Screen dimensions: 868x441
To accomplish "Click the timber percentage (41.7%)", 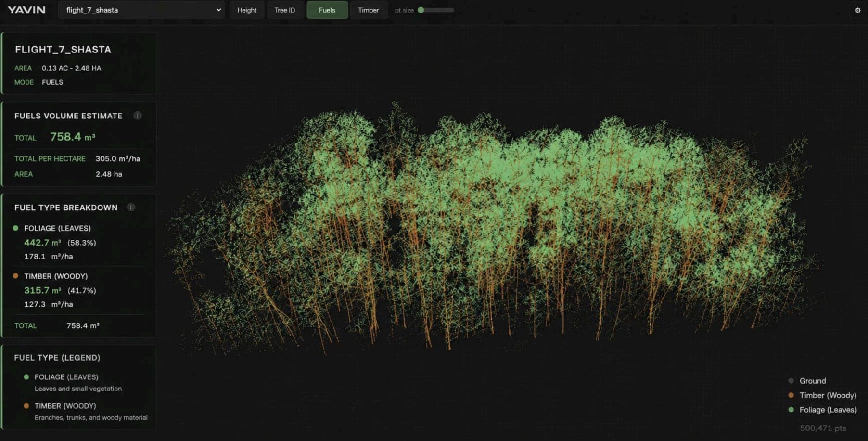I will tap(82, 290).
